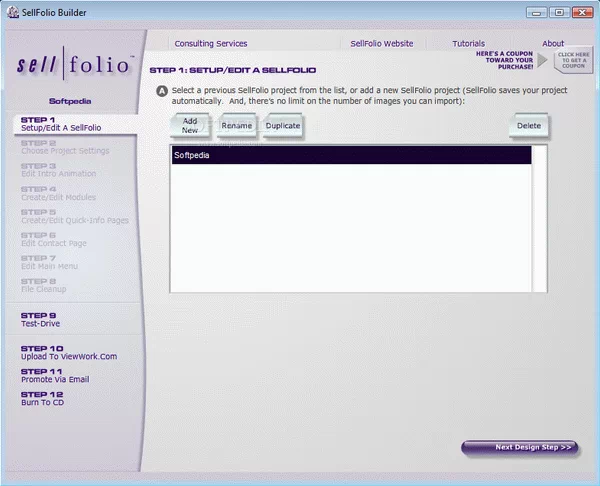This screenshot has width=600, height=486.
Task: Maximize the SellFolio Builder window
Action: click(x=559, y=13)
